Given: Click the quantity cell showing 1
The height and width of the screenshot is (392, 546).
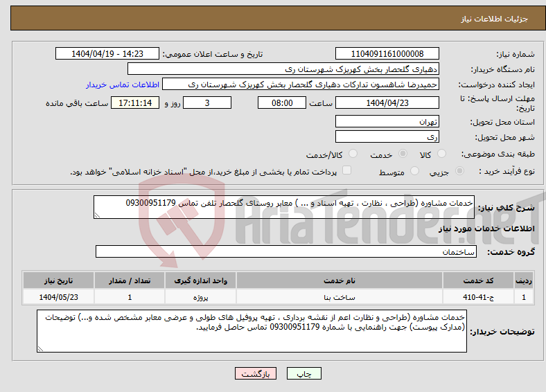Looking at the screenshot, I should coord(130,297).
